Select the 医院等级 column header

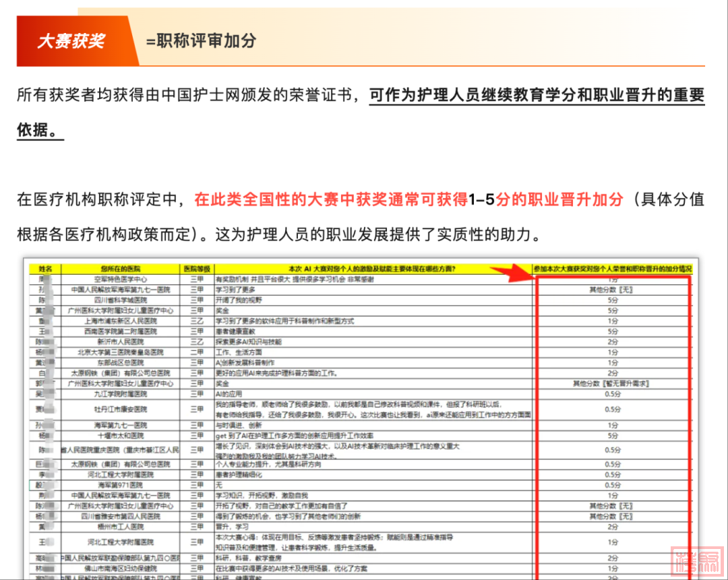point(196,268)
